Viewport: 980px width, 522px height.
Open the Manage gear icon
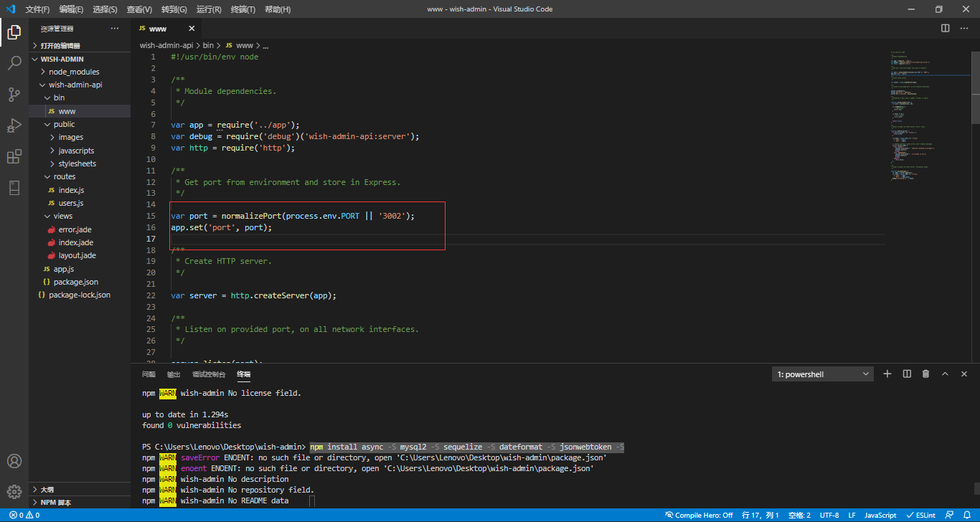[14, 492]
